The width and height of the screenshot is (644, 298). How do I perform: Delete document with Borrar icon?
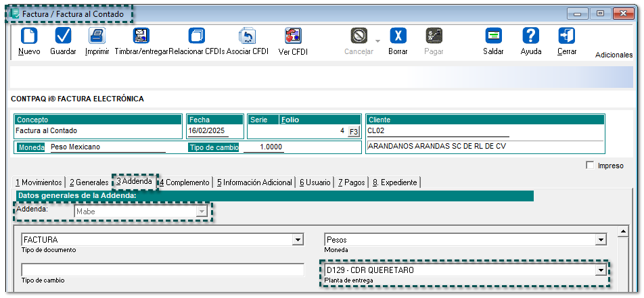[398, 36]
